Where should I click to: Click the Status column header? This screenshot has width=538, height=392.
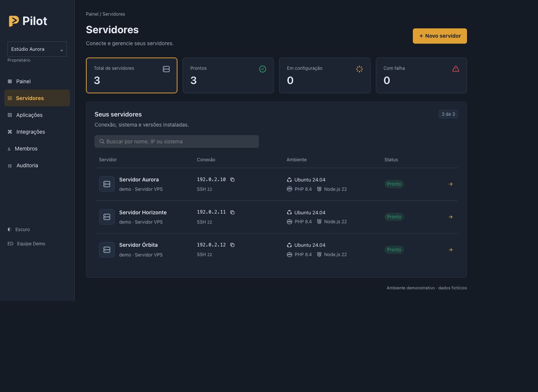(x=391, y=160)
